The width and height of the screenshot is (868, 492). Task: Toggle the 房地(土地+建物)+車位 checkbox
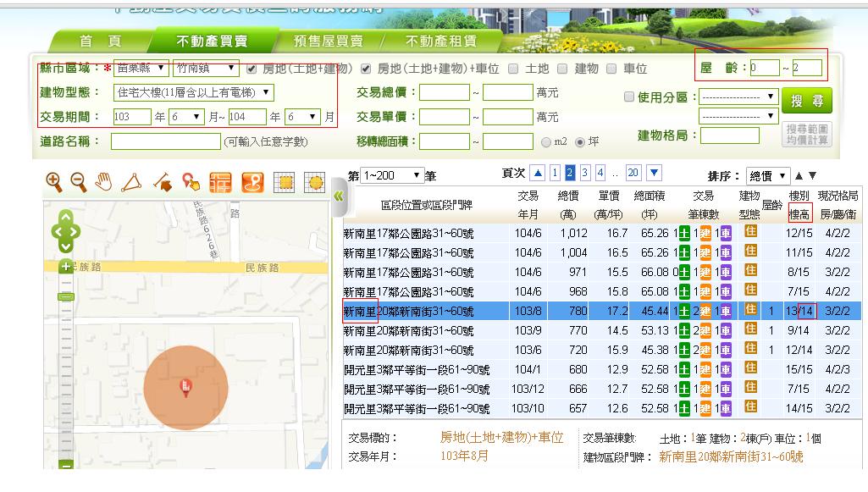365,69
